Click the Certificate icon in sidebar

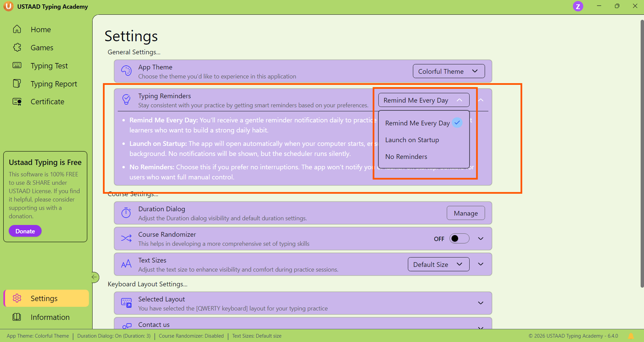(17, 102)
